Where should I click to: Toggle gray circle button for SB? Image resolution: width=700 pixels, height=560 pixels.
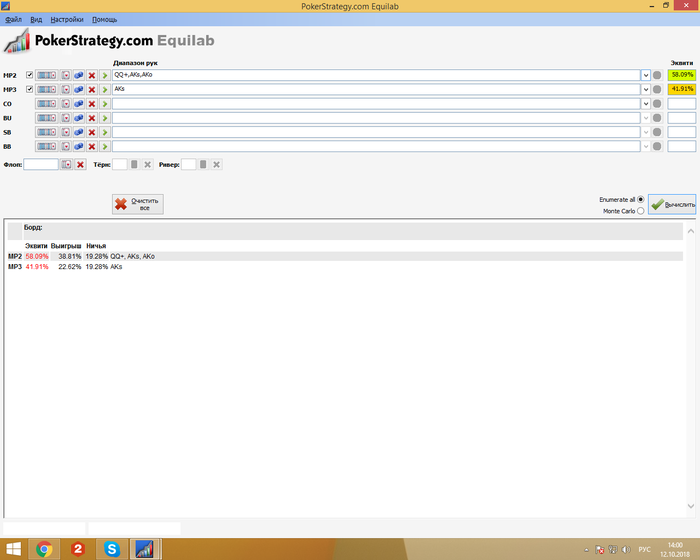[657, 132]
